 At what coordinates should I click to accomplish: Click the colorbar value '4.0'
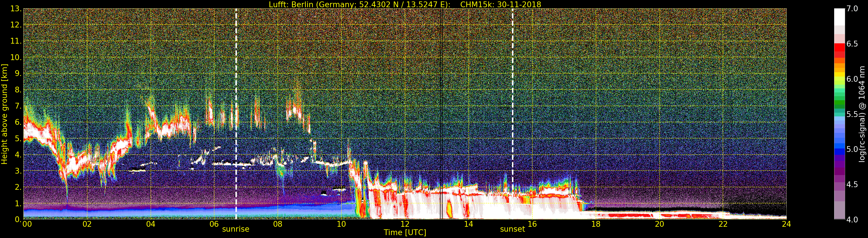point(852,220)
